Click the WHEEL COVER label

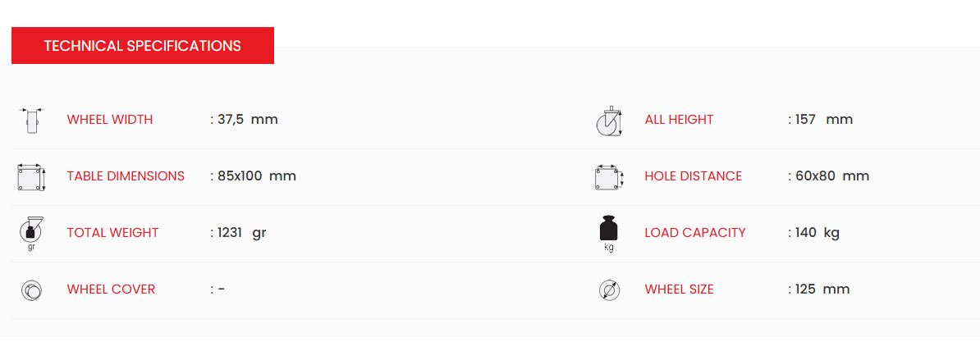click(111, 289)
